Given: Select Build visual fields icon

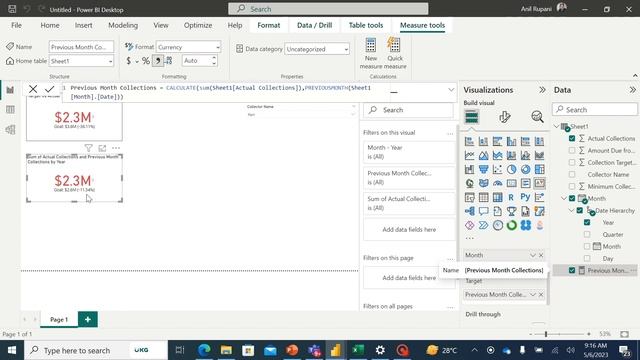Looking at the screenshot, I should (471, 117).
